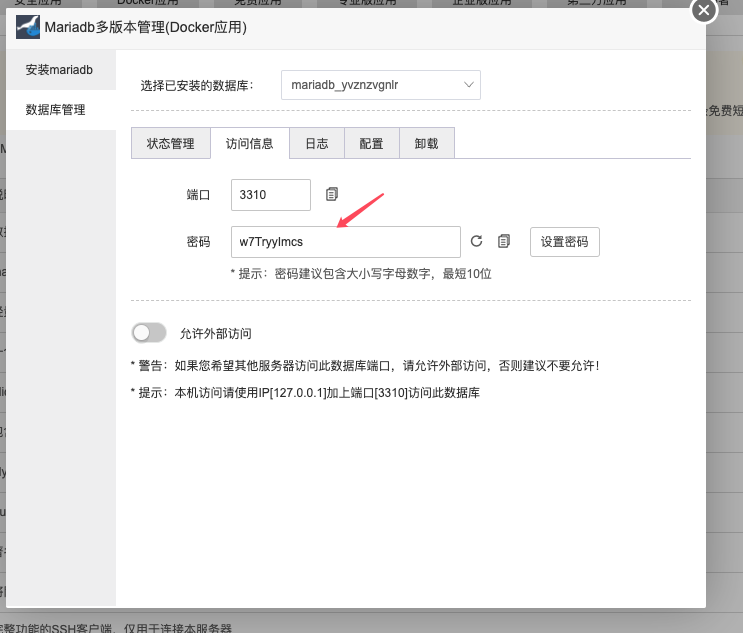Regenerate a random password with the refresh icon
Screen dimensions: 743x633
[476, 241]
